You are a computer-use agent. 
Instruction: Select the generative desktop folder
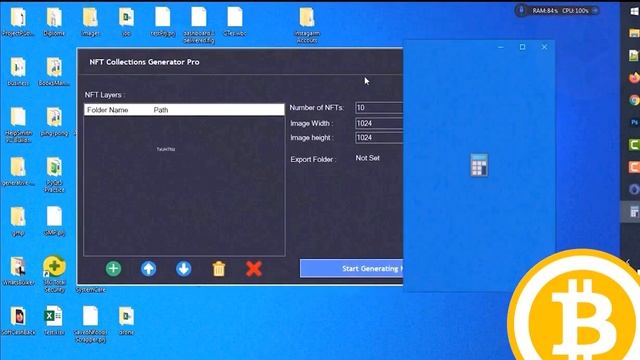18,171
